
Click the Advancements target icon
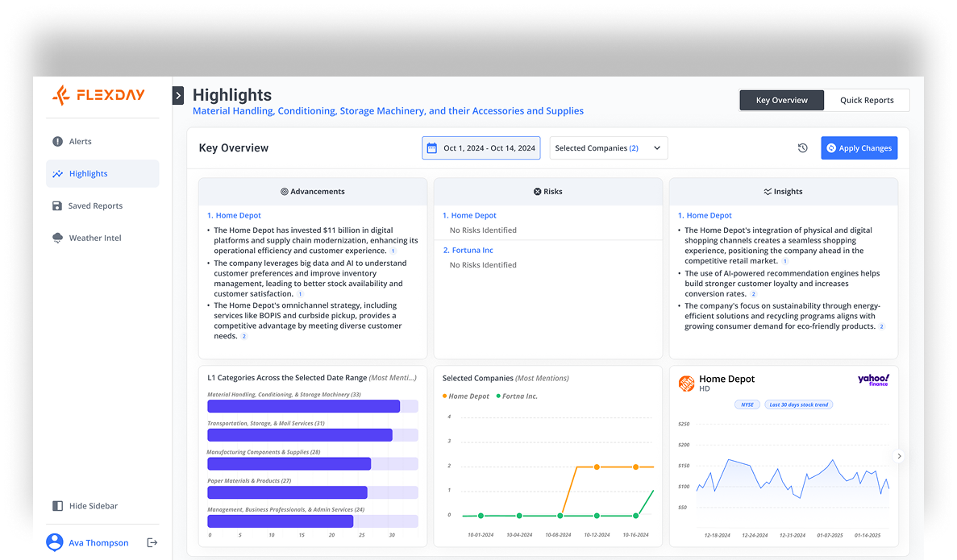(284, 192)
